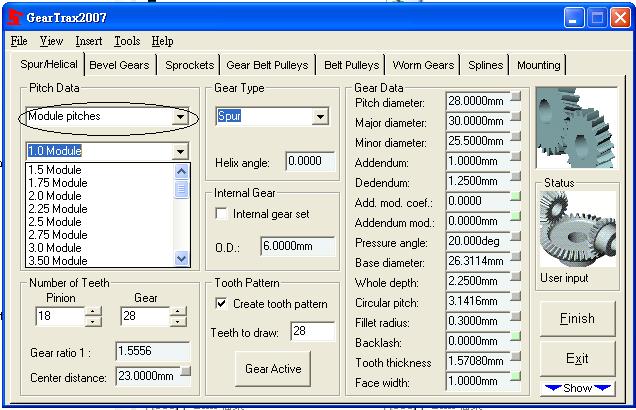636x410 pixels.
Task: Switch to the Belt Pulleys tab
Action: (x=352, y=65)
